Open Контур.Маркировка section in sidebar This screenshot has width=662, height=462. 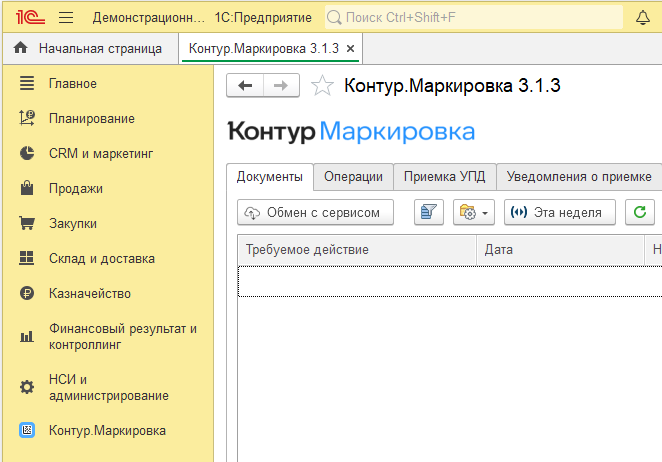(107, 431)
